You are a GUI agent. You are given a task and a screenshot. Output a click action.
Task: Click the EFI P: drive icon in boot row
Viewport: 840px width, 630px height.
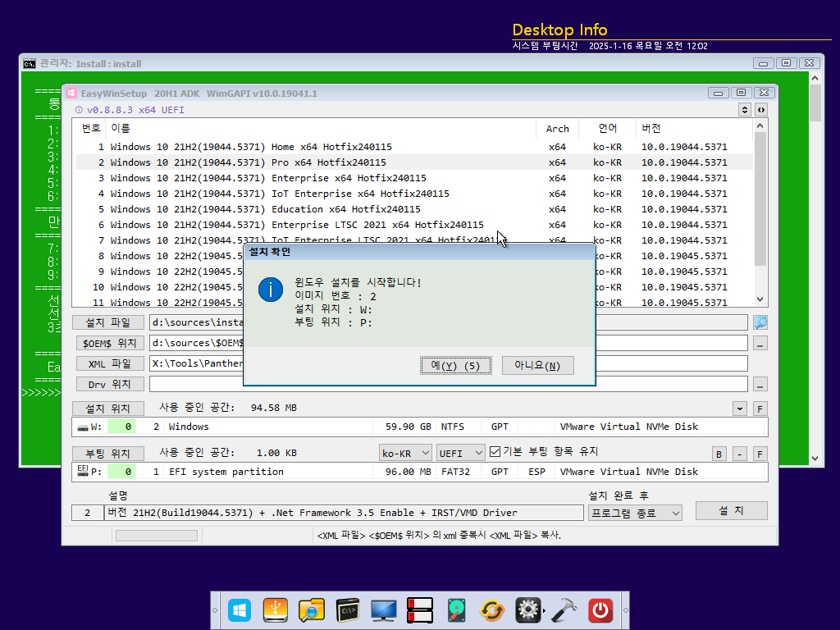pyautogui.click(x=83, y=471)
